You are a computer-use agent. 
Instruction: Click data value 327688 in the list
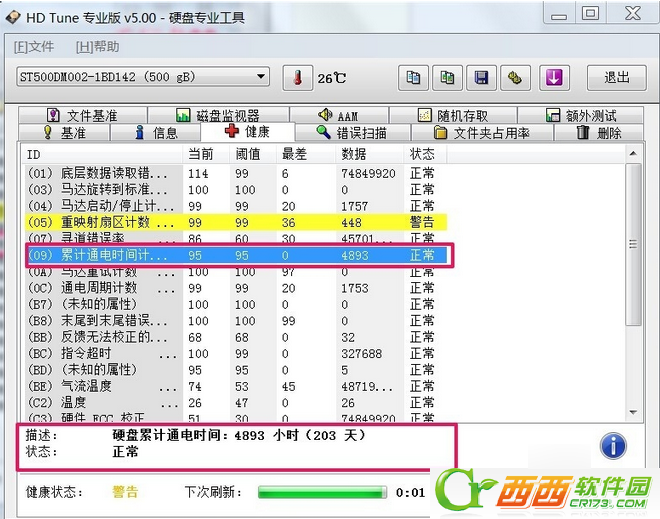click(362, 354)
